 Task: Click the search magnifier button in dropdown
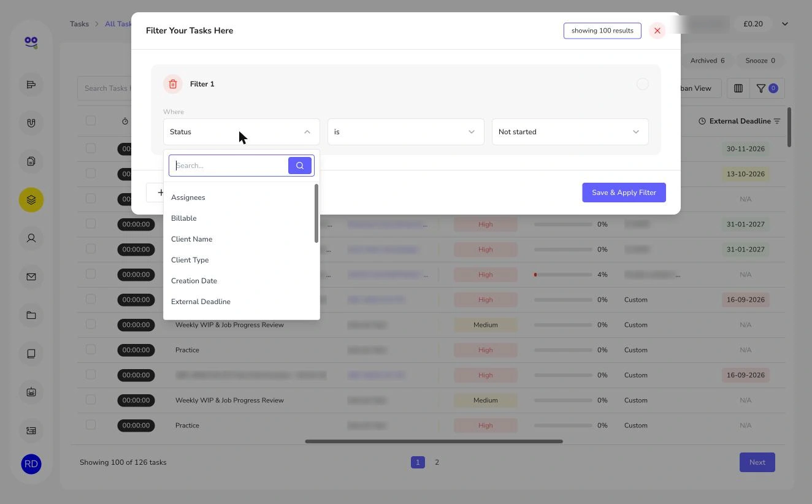pos(300,166)
